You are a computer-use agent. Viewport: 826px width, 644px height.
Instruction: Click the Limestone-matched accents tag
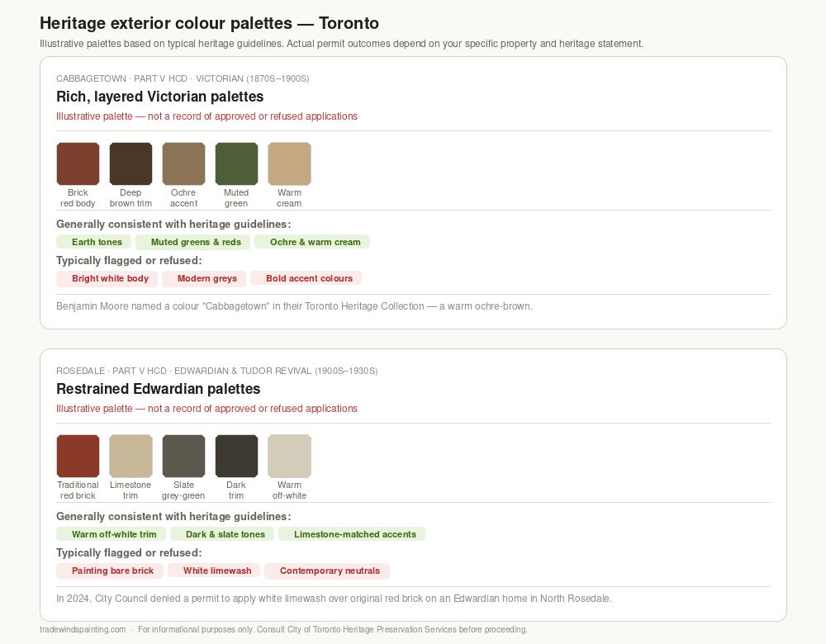(x=352, y=534)
